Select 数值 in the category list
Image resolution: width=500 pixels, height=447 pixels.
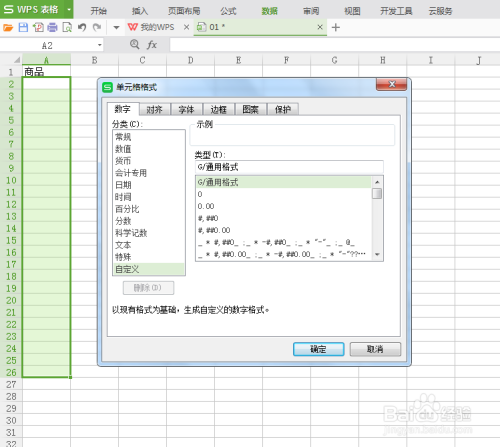point(149,149)
